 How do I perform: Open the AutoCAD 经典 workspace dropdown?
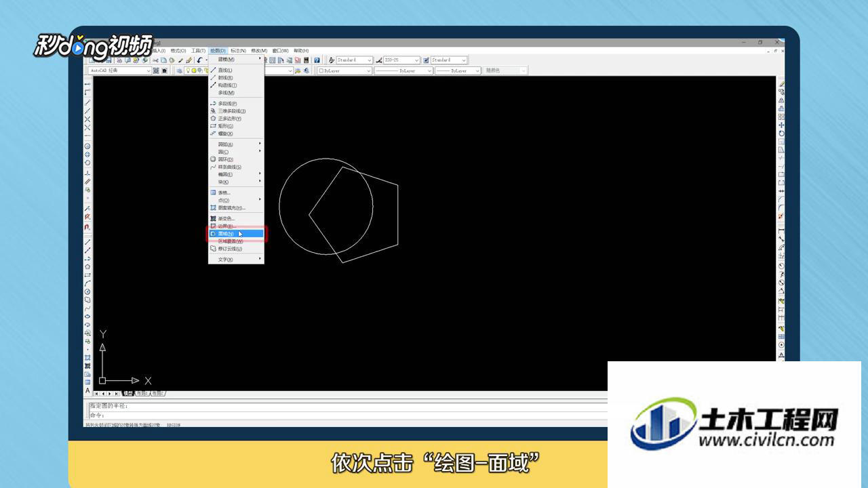tap(120, 70)
